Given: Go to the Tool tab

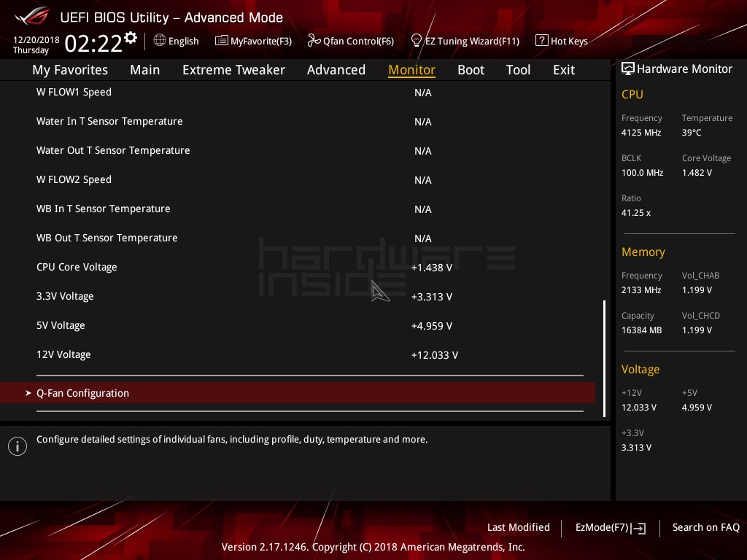Looking at the screenshot, I should click(518, 70).
